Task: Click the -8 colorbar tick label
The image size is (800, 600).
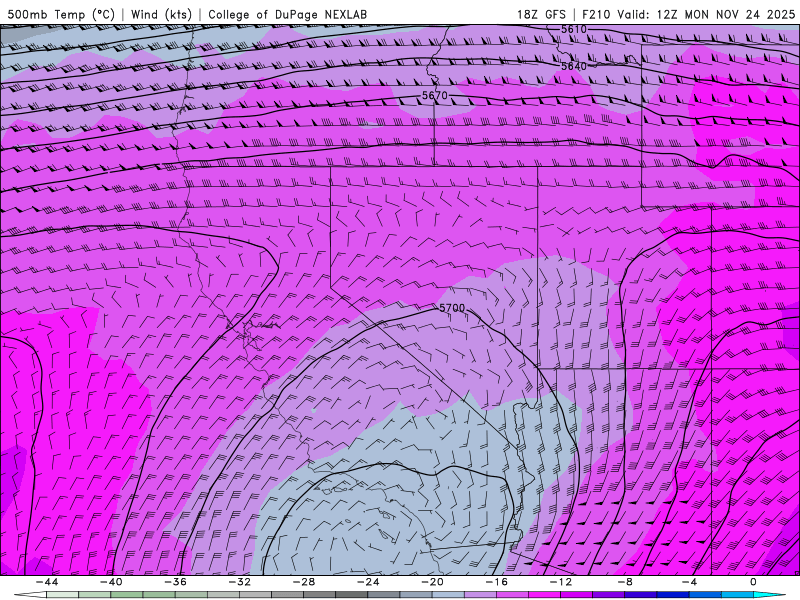Action: (625, 582)
